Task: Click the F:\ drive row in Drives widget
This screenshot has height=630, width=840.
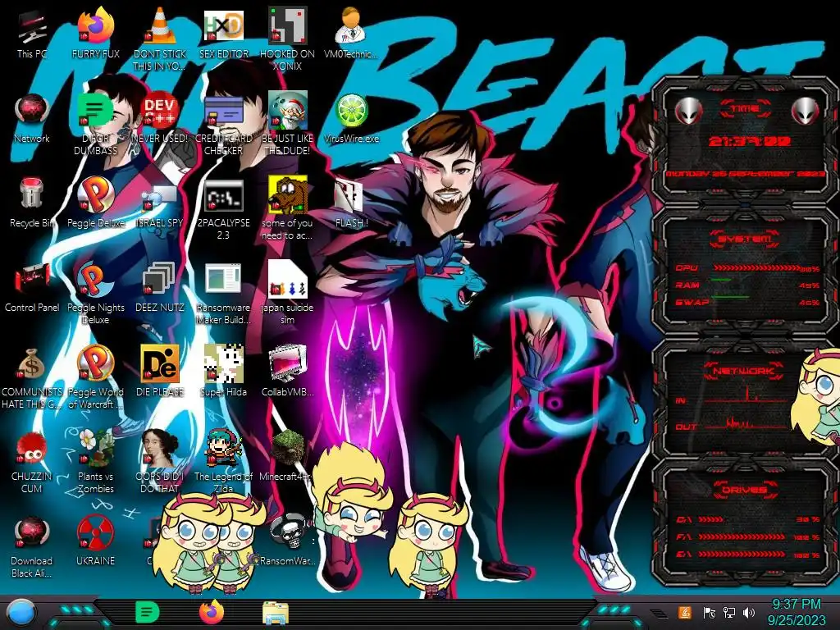Action: pos(748,536)
